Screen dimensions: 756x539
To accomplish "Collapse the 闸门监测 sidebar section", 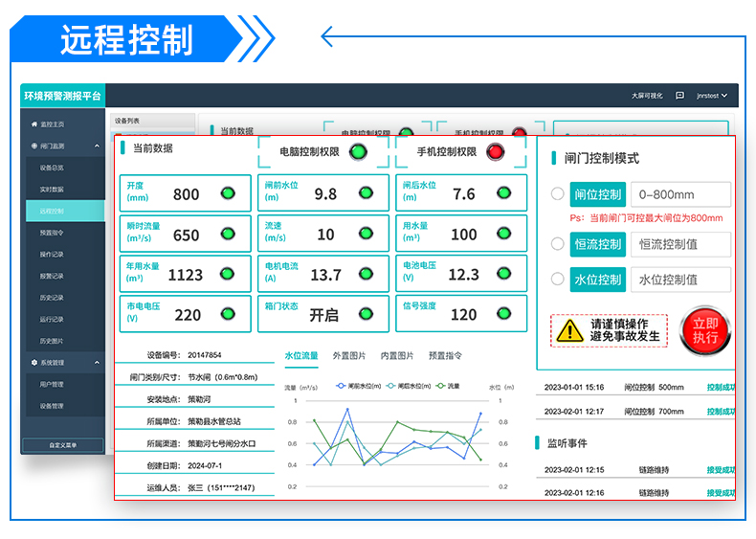I will coord(98,146).
